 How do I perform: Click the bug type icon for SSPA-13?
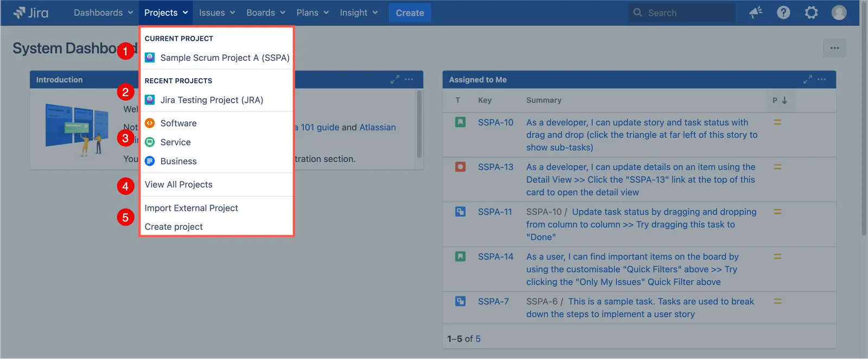(x=460, y=167)
